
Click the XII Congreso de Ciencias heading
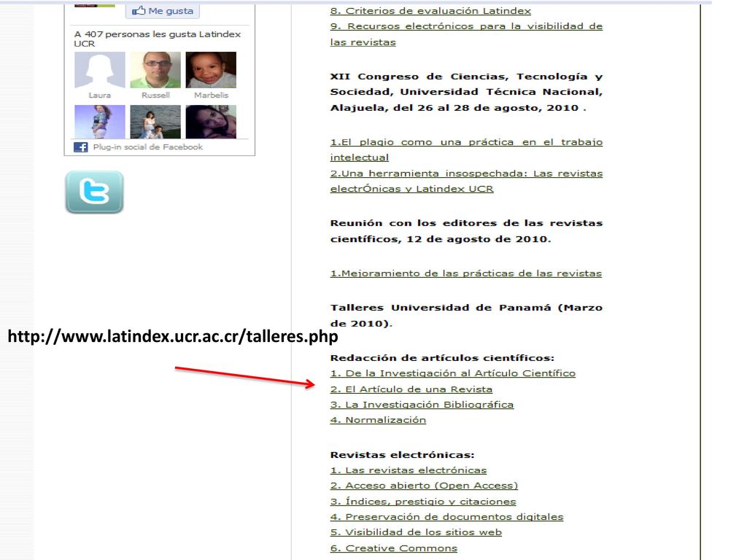pyautogui.click(x=466, y=92)
